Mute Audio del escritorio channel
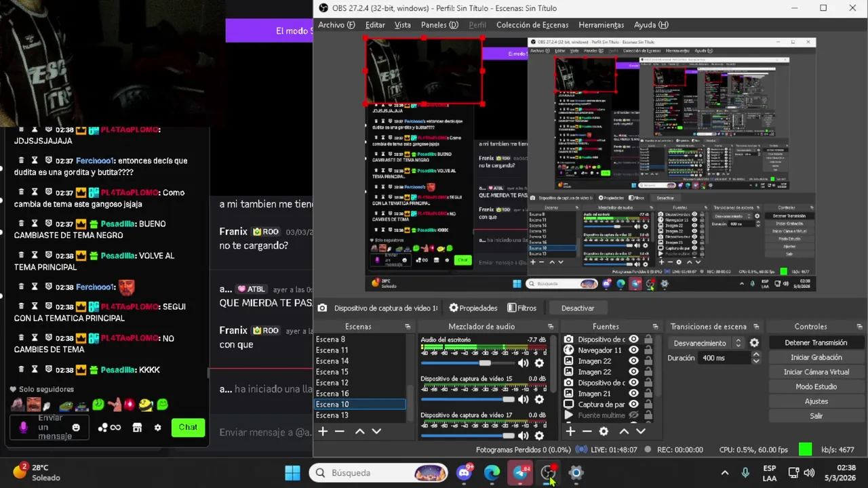 [x=523, y=363]
